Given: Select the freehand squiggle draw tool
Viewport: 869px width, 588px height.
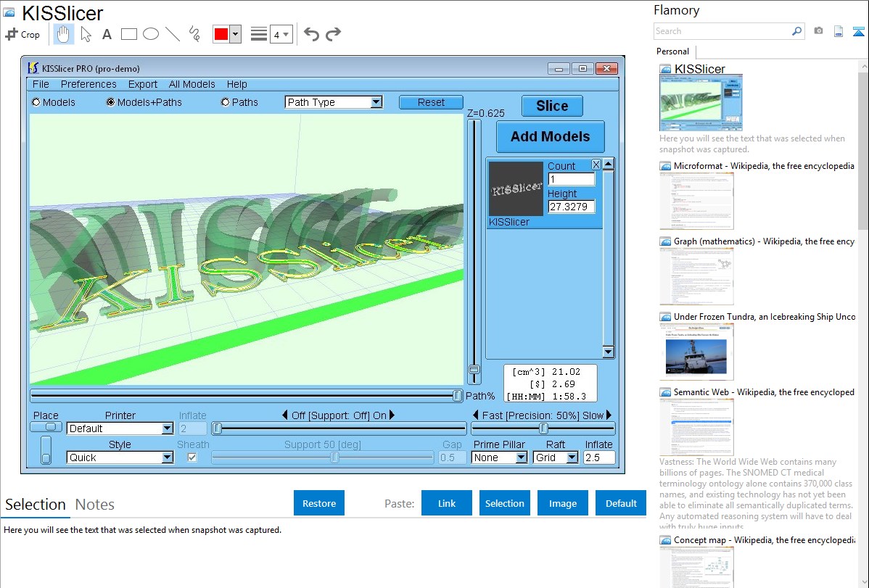Looking at the screenshot, I should click(194, 34).
